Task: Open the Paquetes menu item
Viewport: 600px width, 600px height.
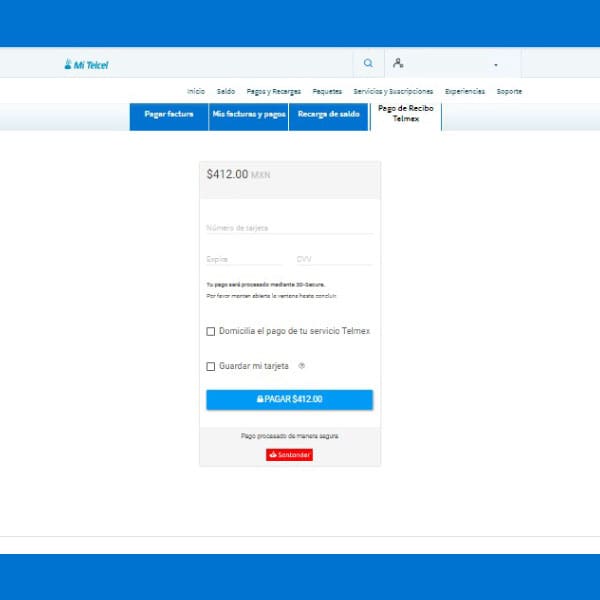Action: click(327, 91)
